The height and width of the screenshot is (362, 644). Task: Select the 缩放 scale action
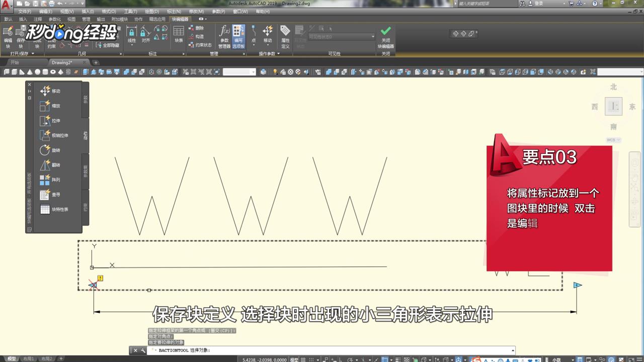coord(50,106)
